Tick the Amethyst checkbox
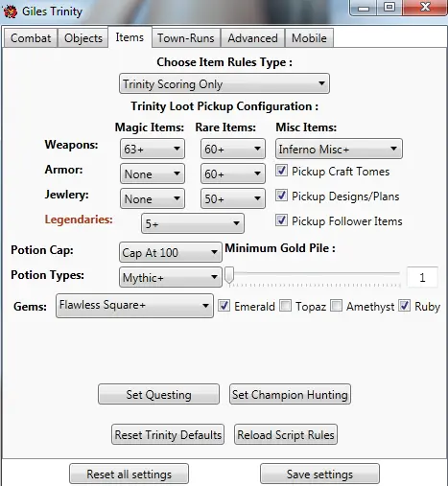 tap(336, 306)
